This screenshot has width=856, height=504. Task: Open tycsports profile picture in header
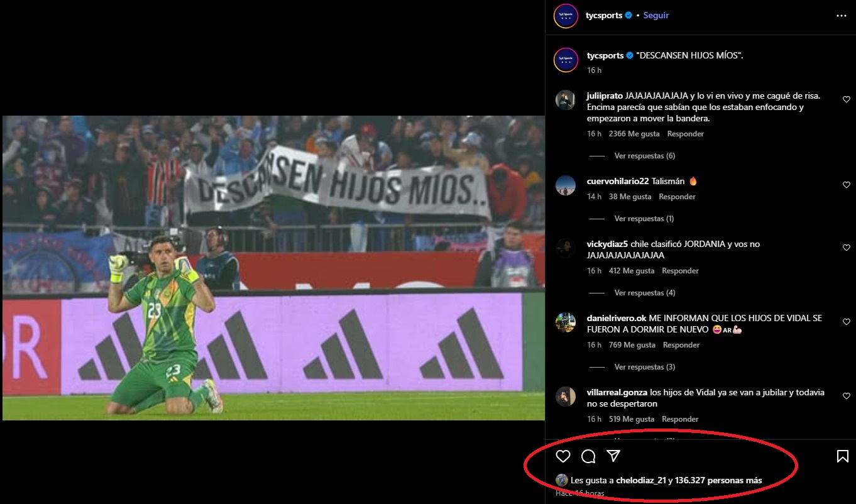[566, 16]
